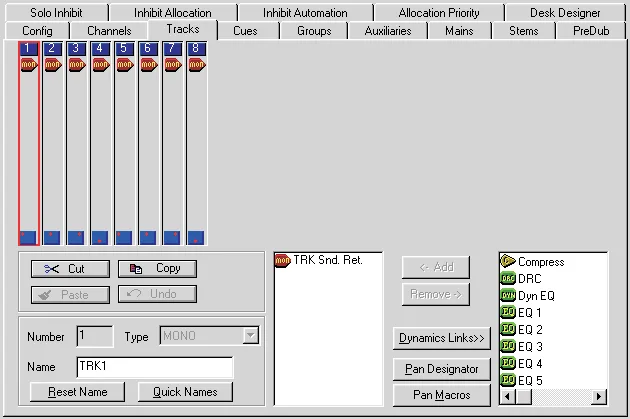Select TRK Snd. Ret. in the module list
Screen dimensions: 630x419
point(319,260)
